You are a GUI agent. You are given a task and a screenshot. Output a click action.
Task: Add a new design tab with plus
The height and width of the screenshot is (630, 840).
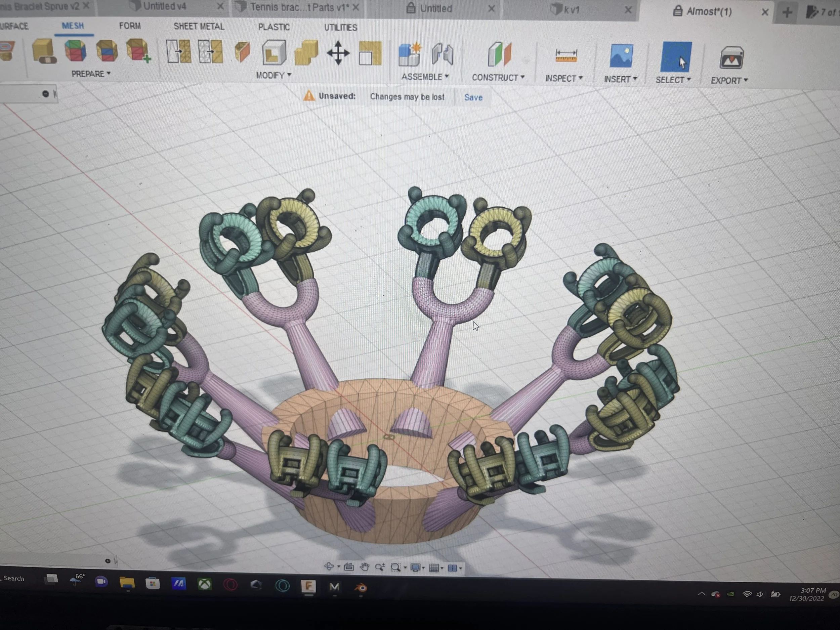(x=787, y=12)
